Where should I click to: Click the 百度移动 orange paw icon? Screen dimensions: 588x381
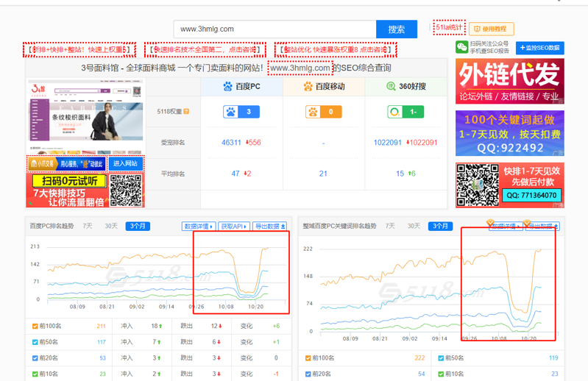coord(308,87)
